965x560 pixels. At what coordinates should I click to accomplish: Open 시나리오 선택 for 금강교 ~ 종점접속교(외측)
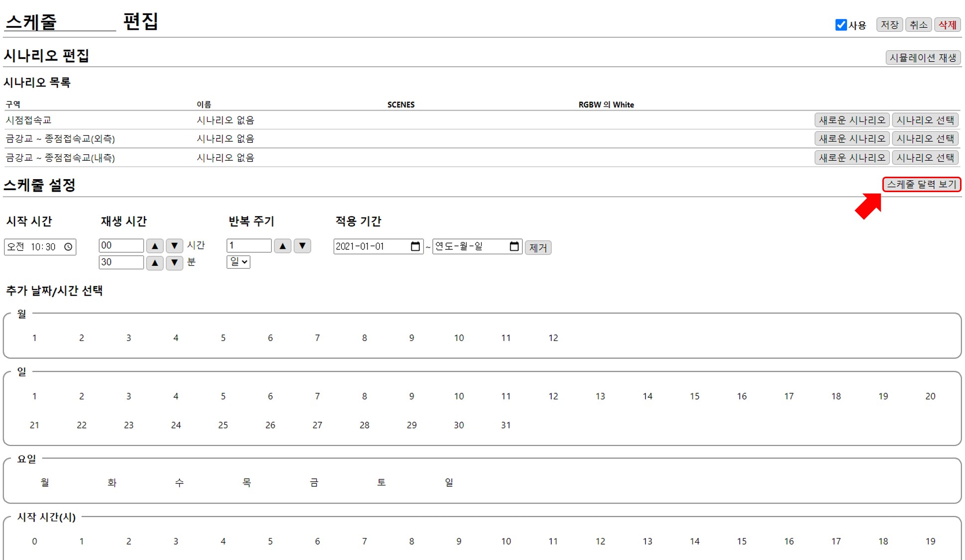pyautogui.click(x=925, y=138)
